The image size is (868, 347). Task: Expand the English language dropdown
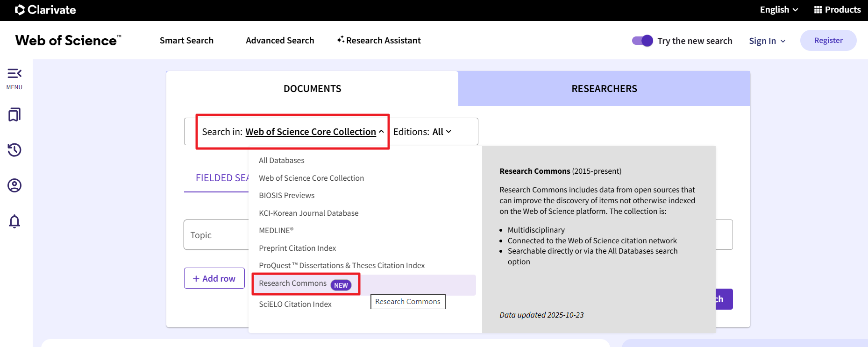(x=779, y=10)
